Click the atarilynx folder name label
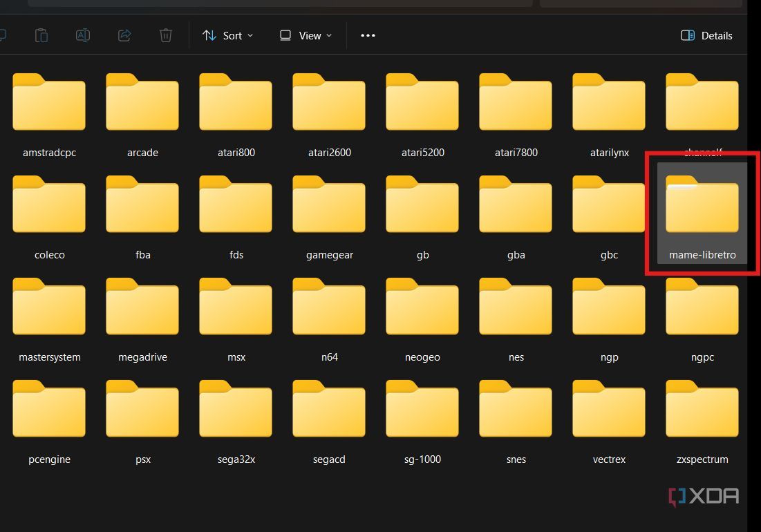Viewport: 761px width, 532px height. tap(609, 153)
